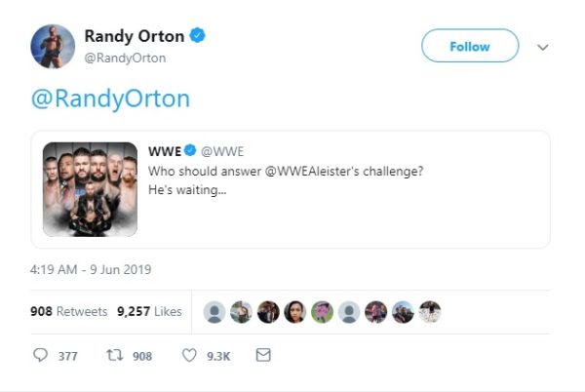The image size is (585, 392).
Task: Expand tweet options chevron next to Follow
Action: (543, 46)
